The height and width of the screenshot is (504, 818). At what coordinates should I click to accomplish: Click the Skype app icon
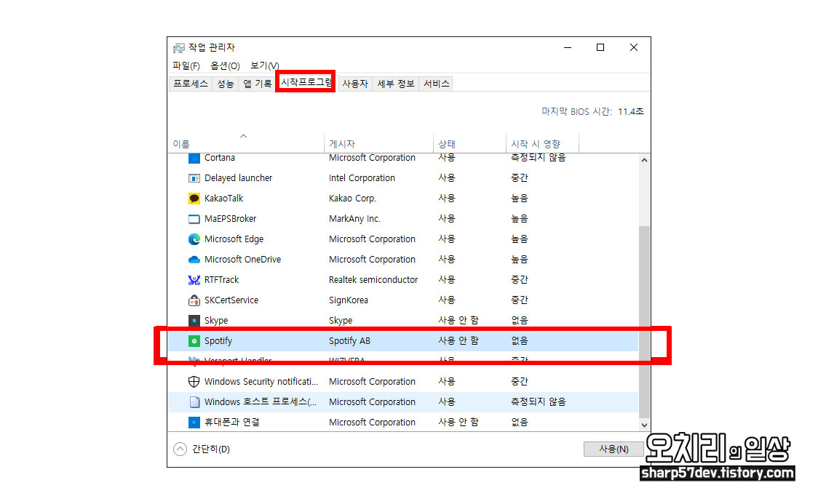coord(194,321)
